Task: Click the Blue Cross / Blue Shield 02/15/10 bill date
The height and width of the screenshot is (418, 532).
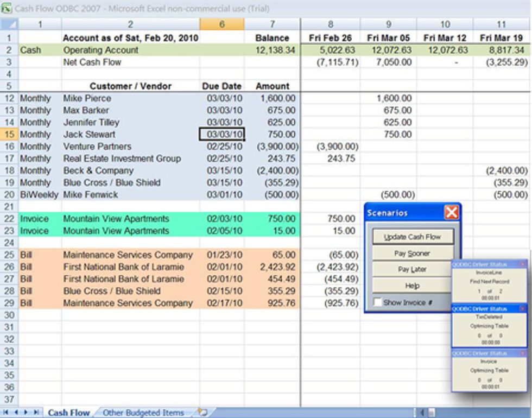Action: pyautogui.click(x=222, y=291)
